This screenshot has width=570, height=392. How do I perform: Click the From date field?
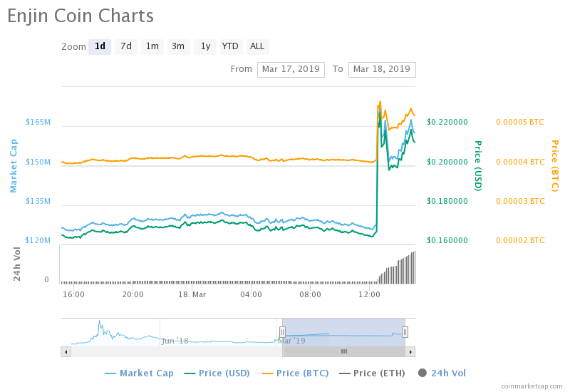pyautogui.click(x=291, y=69)
